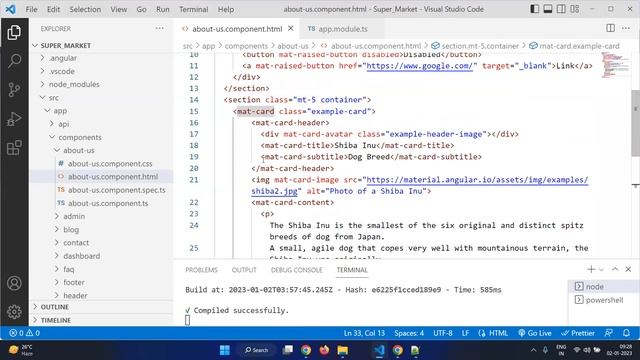Switch to DEBUG CONSOLE tab

[296, 270]
